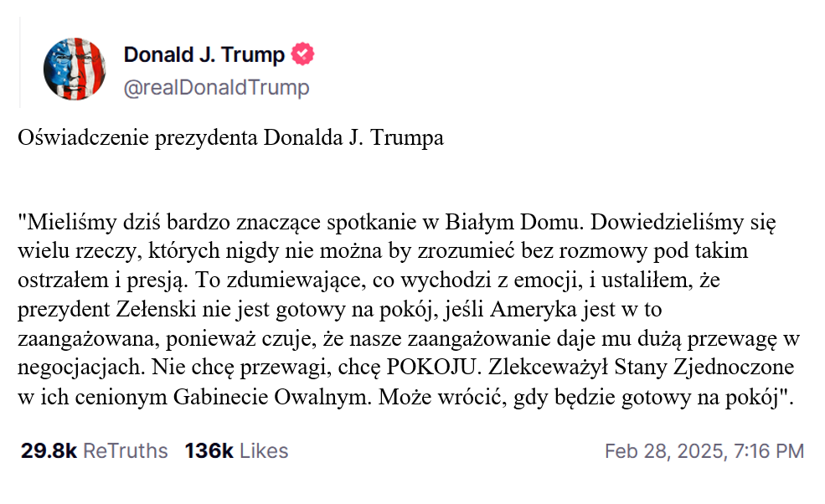This screenshot has height=504, width=825.
Task: Open the Feb 28, 2025, 7:16 PM timestamp
Action: [704, 451]
